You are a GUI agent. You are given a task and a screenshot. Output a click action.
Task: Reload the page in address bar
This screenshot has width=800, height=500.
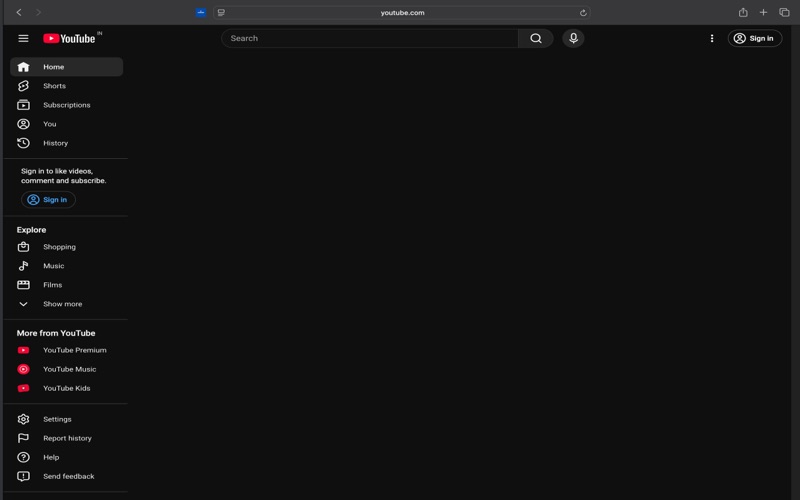click(583, 13)
